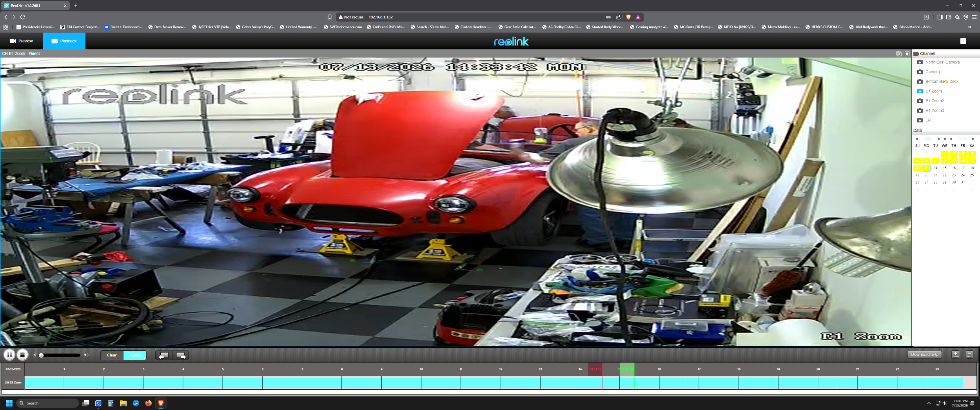Viewport: 980px width, 410px height.
Task: Zoom in the timeline with plus button
Action: coord(956,354)
